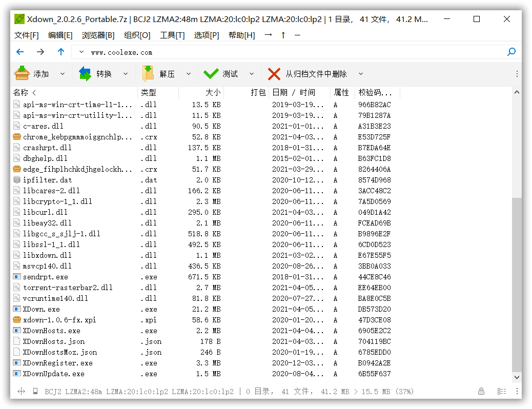The height and width of the screenshot is (409, 532).
Task: Open the 编辑[E] menu
Action: [x=60, y=35]
